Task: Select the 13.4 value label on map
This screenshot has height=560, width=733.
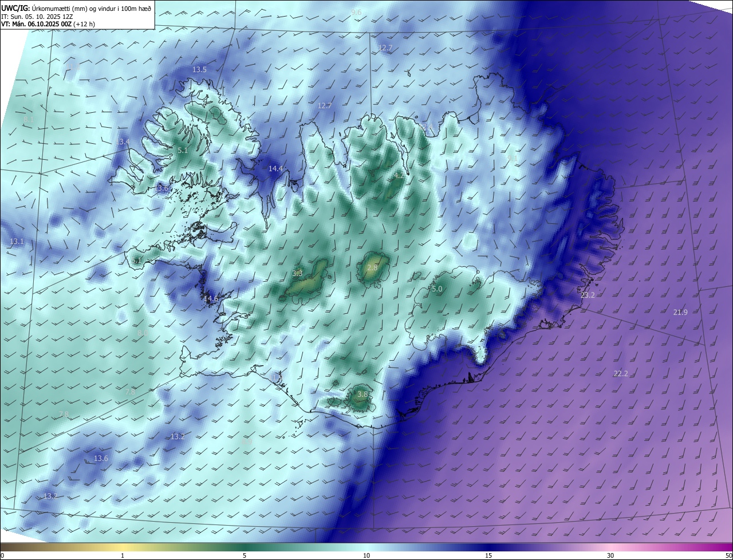Action: pos(123,141)
